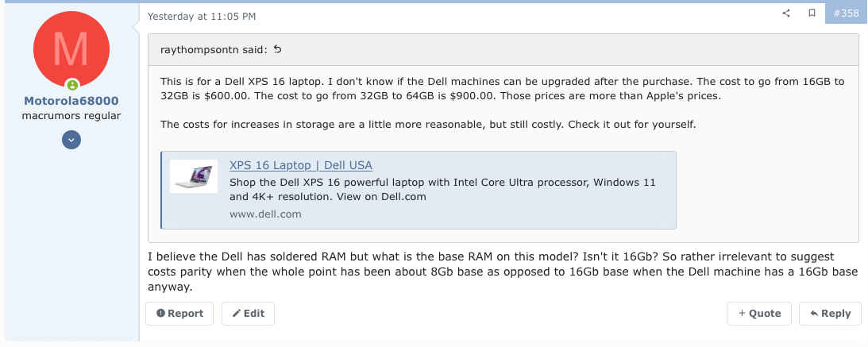Open the red M avatar profile
868x347 pixels.
[71, 48]
